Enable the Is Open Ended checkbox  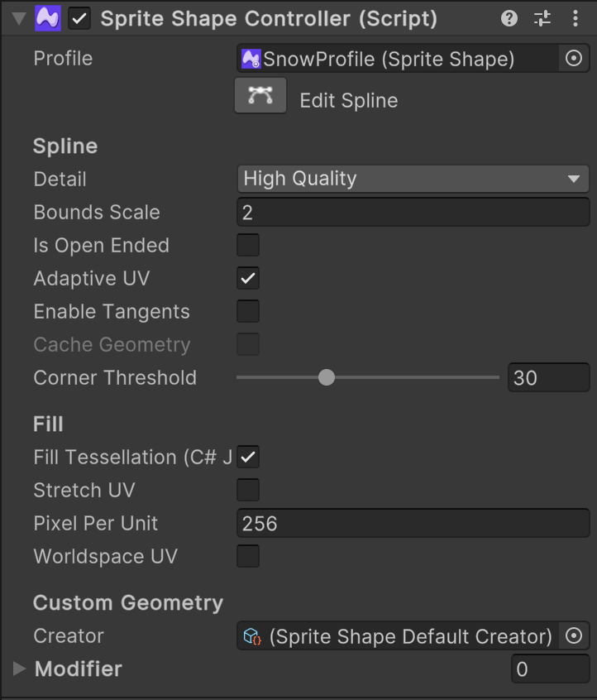[x=248, y=245]
